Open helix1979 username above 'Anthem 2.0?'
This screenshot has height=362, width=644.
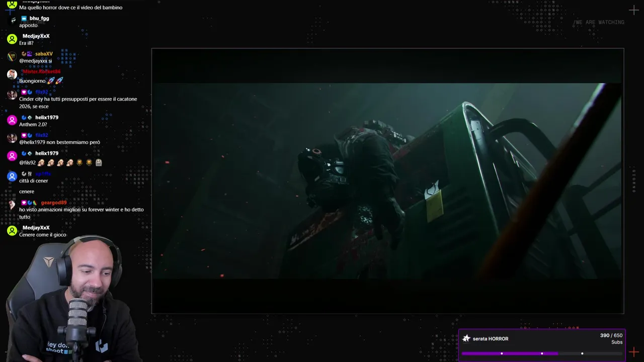[47, 117]
